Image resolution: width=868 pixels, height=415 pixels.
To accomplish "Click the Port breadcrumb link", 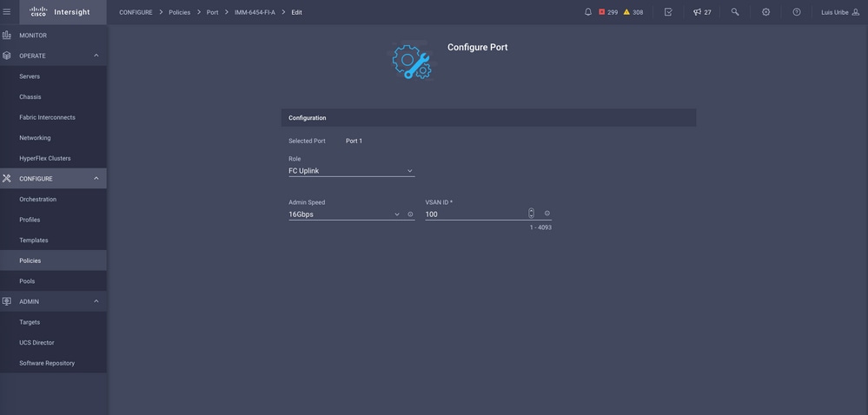I will [x=213, y=12].
